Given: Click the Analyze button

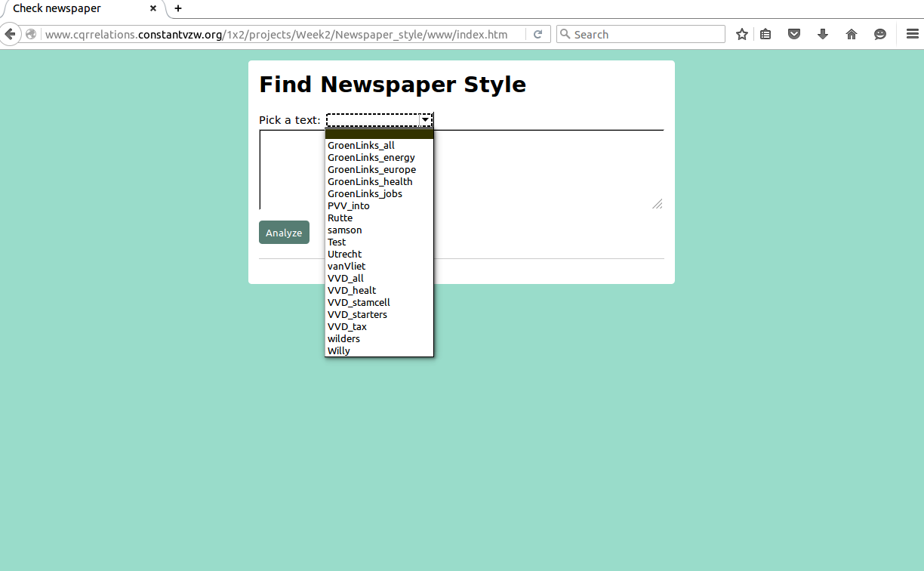Looking at the screenshot, I should 284,233.
